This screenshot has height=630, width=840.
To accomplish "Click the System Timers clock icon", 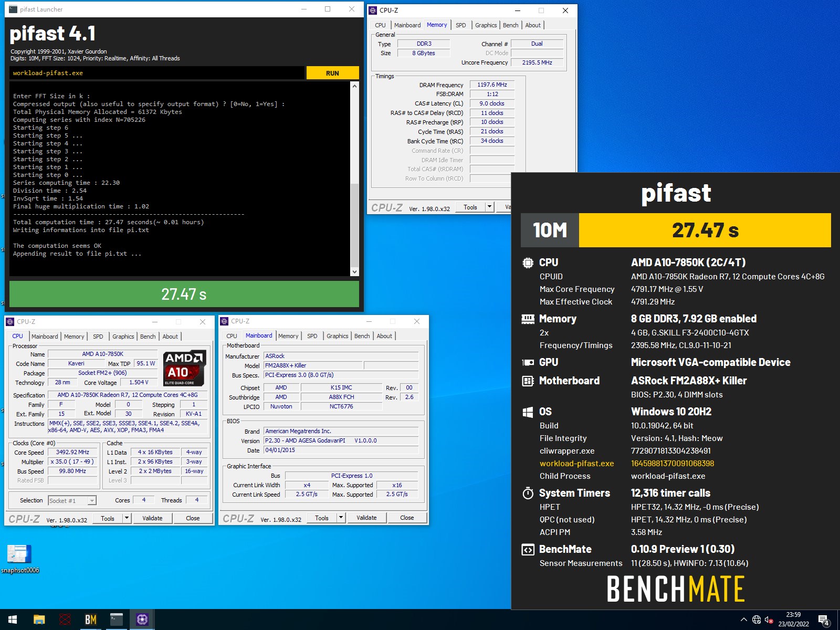I will coord(528,493).
